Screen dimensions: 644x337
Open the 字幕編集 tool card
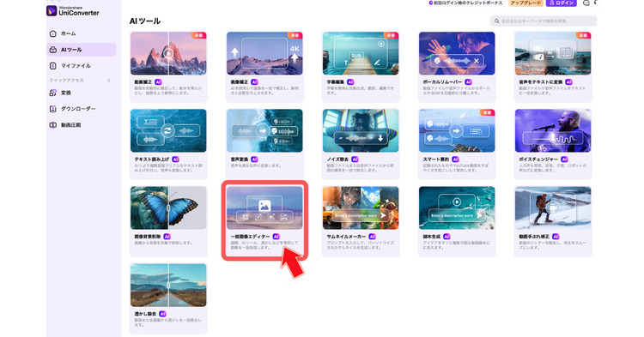pos(361,66)
